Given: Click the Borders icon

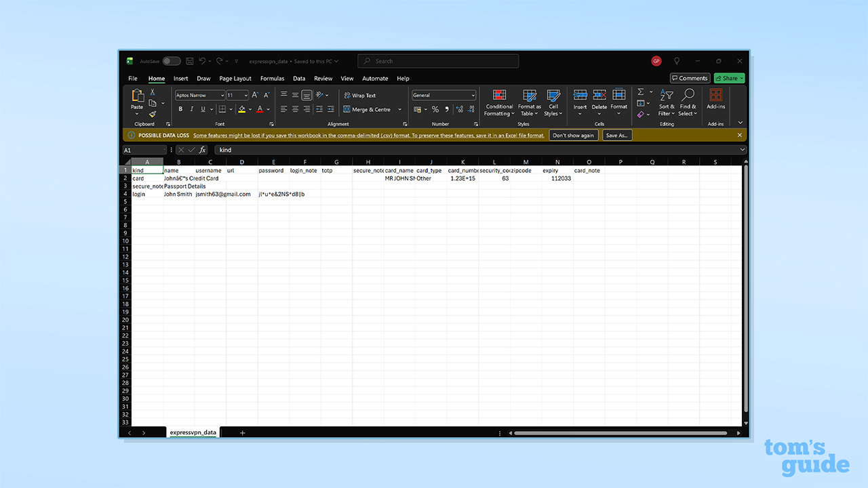Looking at the screenshot, I should [222, 109].
